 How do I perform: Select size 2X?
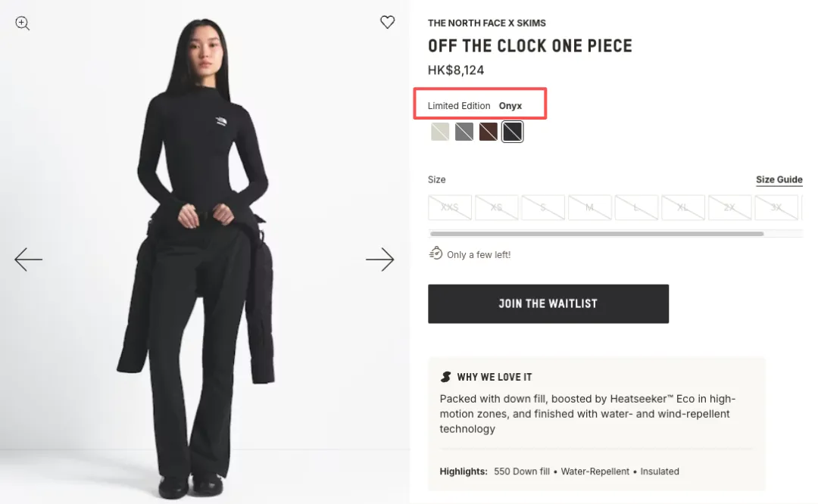click(729, 207)
